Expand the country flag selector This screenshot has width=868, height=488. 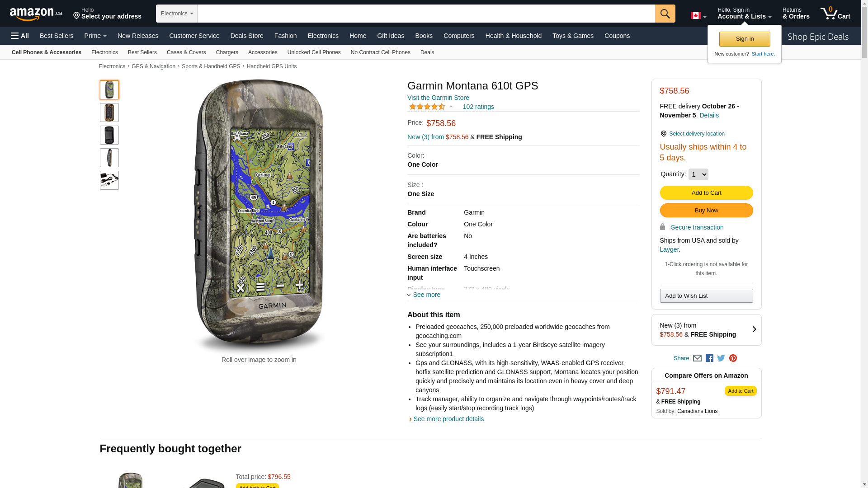[x=698, y=16]
